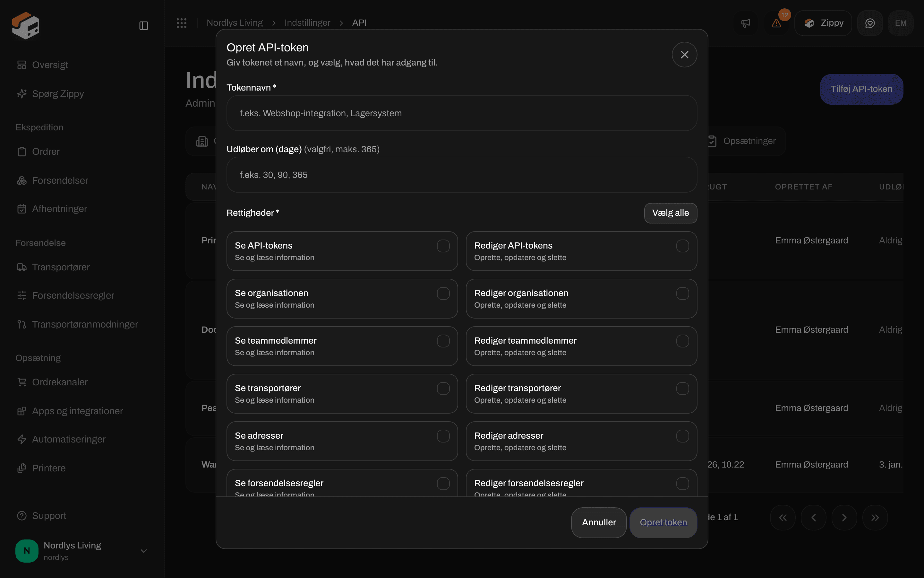Click the Opret token button
The image size is (924, 578).
663,522
